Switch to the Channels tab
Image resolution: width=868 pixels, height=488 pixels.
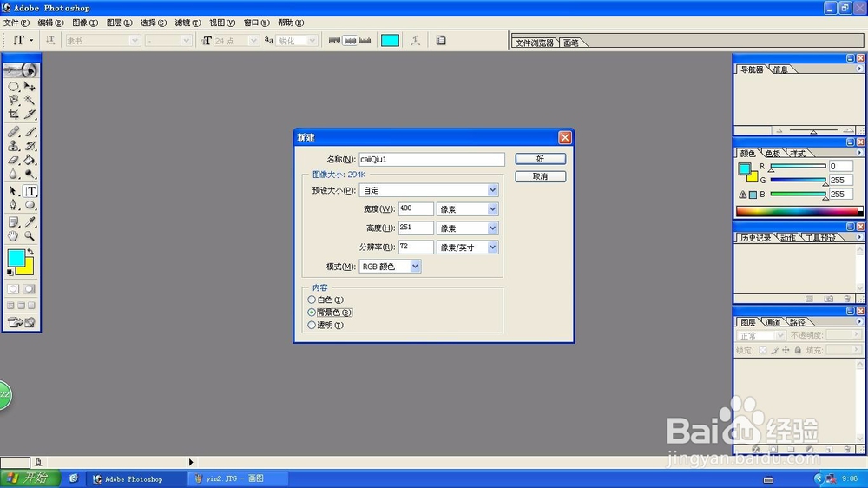(x=772, y=322)
